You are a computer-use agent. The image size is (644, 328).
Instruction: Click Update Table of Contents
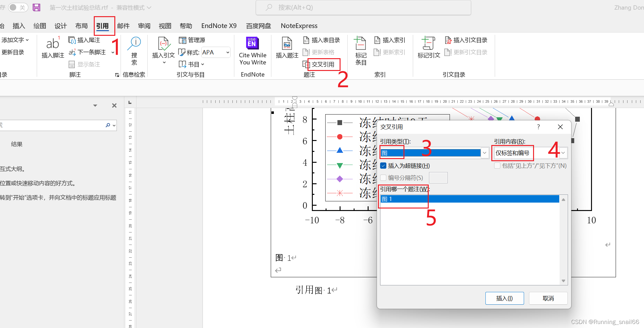[x=12, y=52]
